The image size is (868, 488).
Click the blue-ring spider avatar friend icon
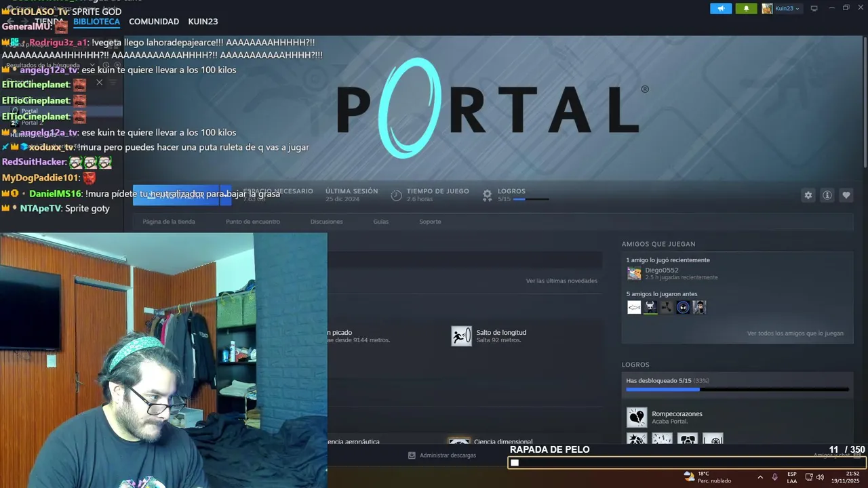click(x=683, y=307)
